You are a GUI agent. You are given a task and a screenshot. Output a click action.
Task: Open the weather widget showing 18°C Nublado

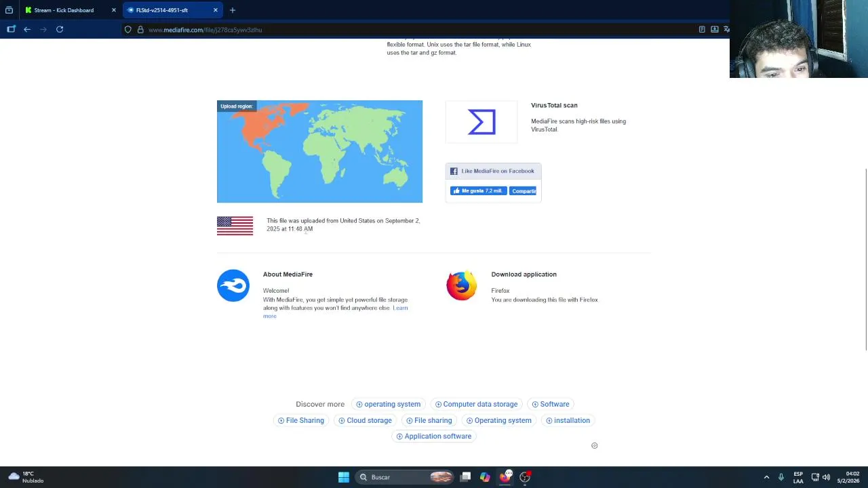(x=26, y=477)
